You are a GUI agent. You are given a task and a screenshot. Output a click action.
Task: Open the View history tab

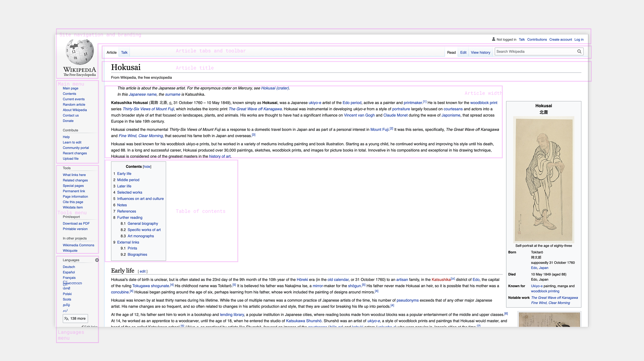click(480, 52)
